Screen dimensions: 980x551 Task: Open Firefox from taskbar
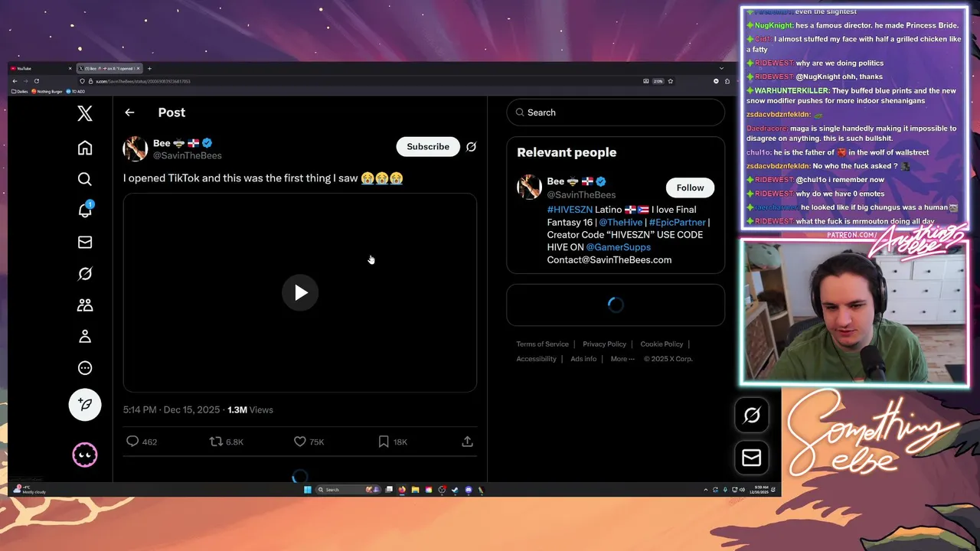402,490
